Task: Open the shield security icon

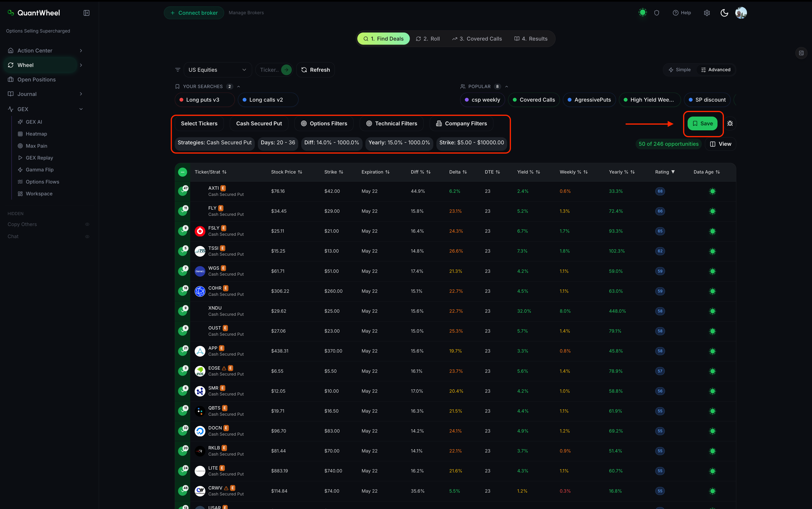Action: [x=656, y=13]
